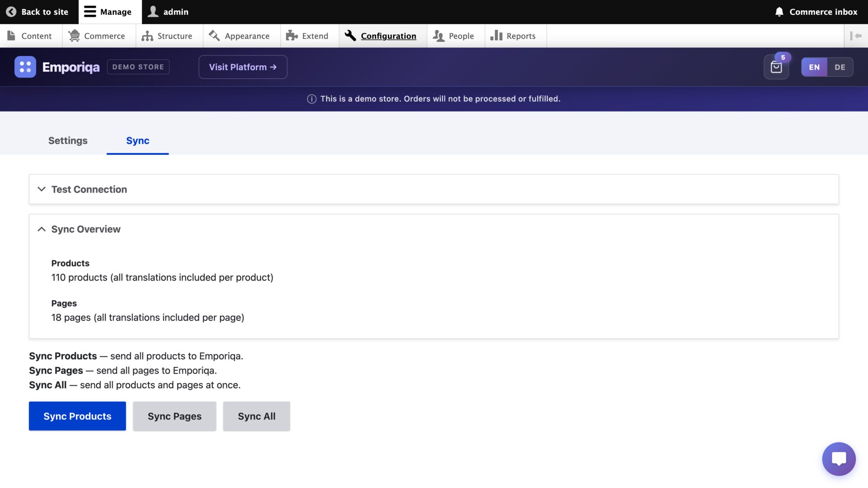Select the Sync tab

[137, 141]
